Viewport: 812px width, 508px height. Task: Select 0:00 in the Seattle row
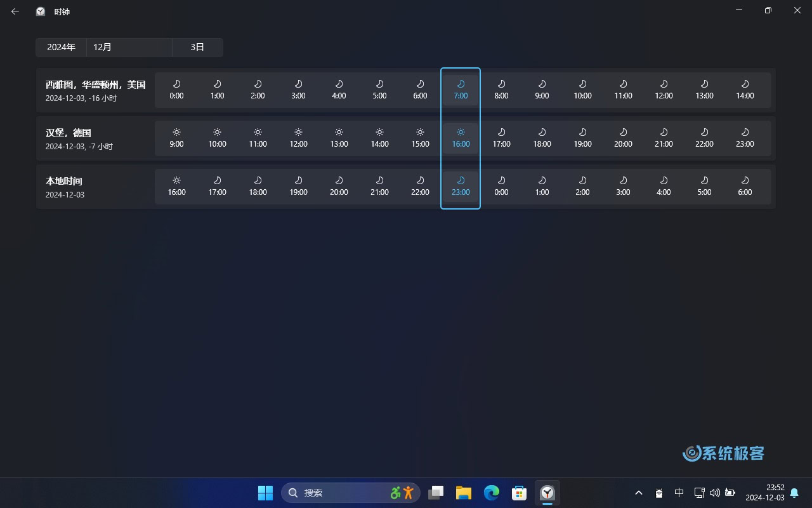point(176,90)
